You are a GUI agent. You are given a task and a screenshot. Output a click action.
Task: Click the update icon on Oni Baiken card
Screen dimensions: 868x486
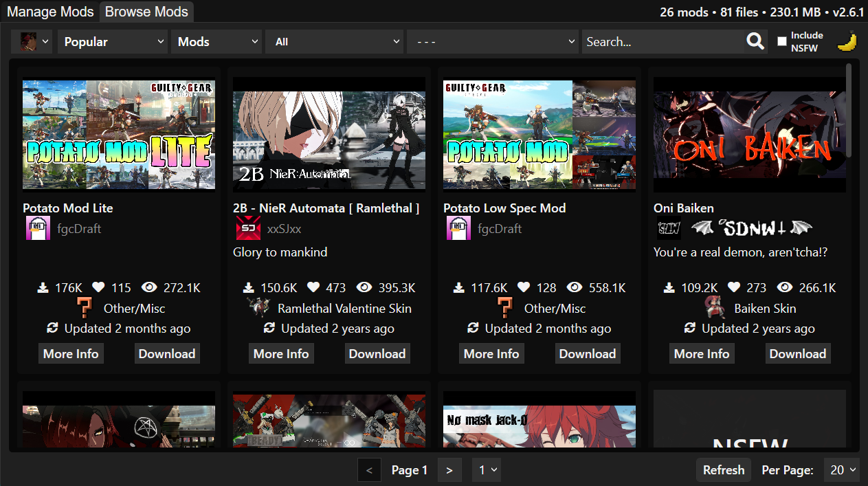pos(690,329)
